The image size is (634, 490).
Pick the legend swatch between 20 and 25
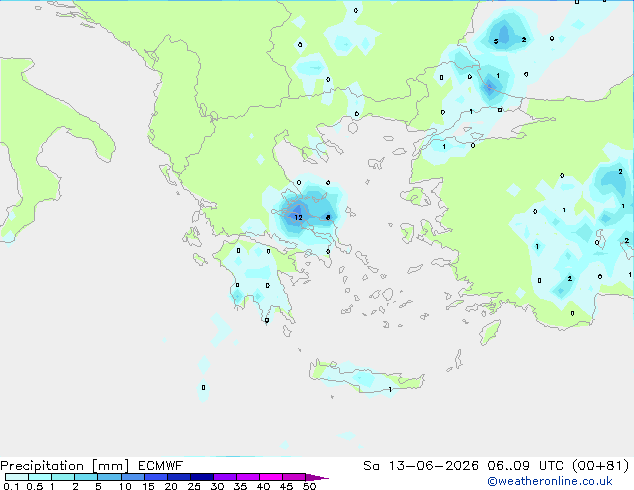[179, 477]
